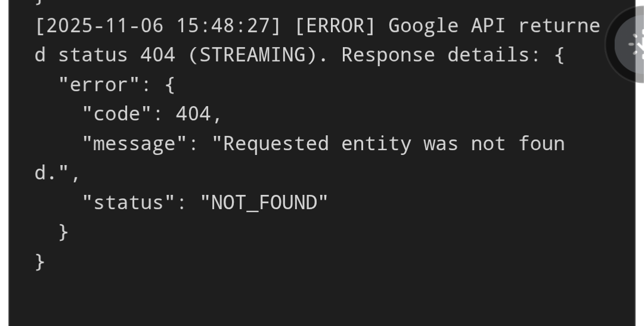This screenshot has height=326, width=644.
Task: Click the "NOT_FOUND" status value
Action: pos(264,203)
